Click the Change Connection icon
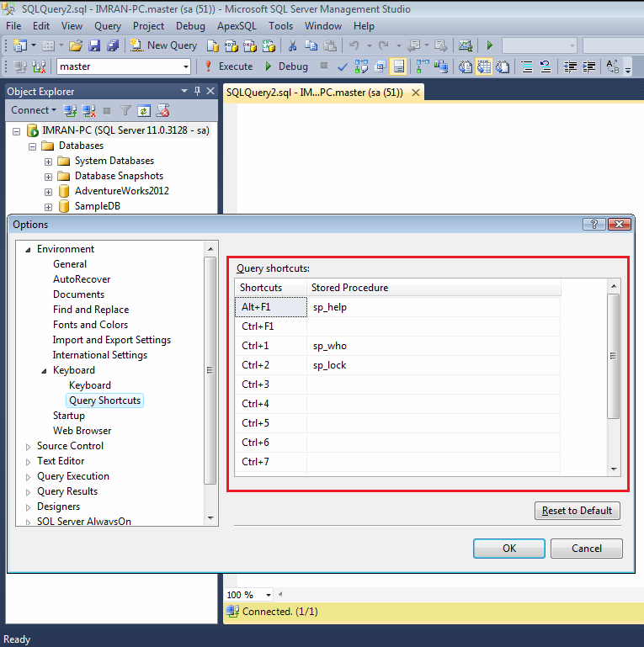The height and width of the screenshot is (647, 644). click(x=40, y=66)
